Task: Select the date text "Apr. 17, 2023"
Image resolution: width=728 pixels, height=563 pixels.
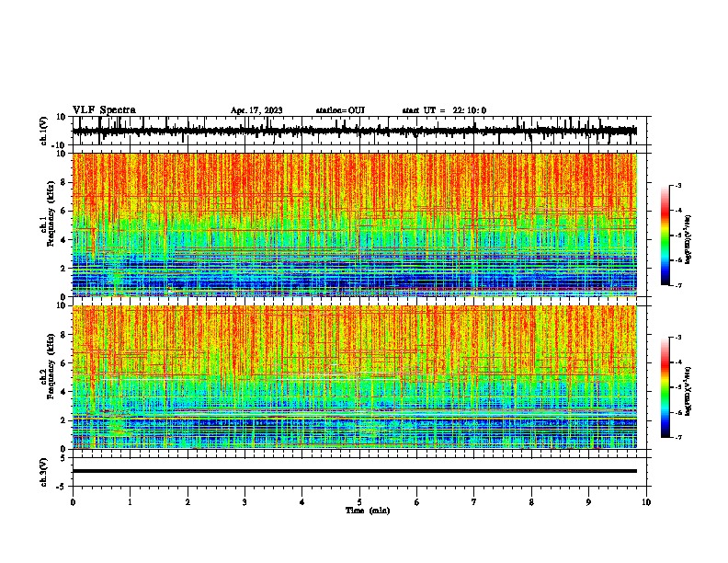Action: 256,110
